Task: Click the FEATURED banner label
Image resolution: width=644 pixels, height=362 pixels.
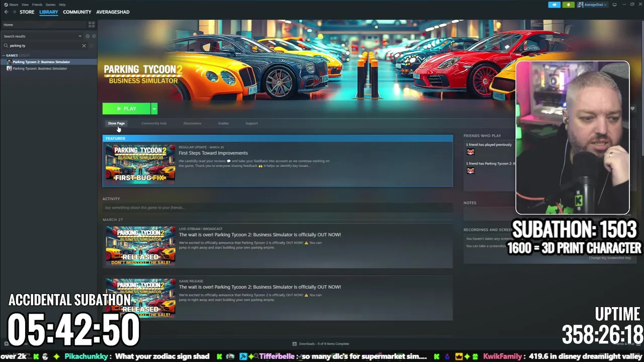Action: tap(115, 138)
